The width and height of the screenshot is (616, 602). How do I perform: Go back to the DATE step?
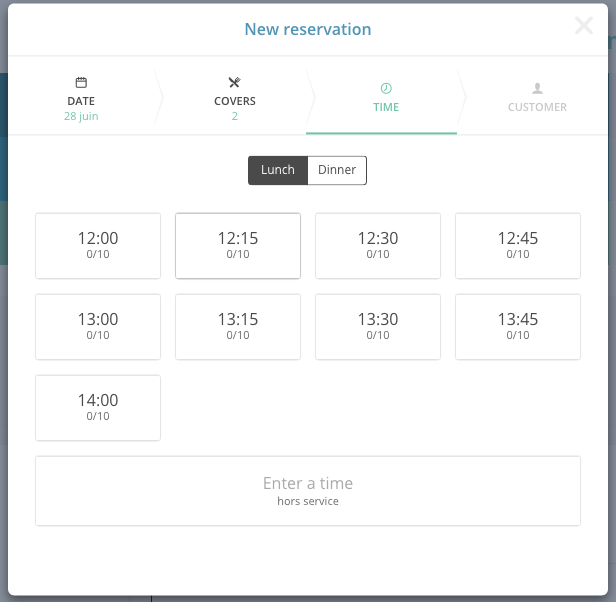81,98
